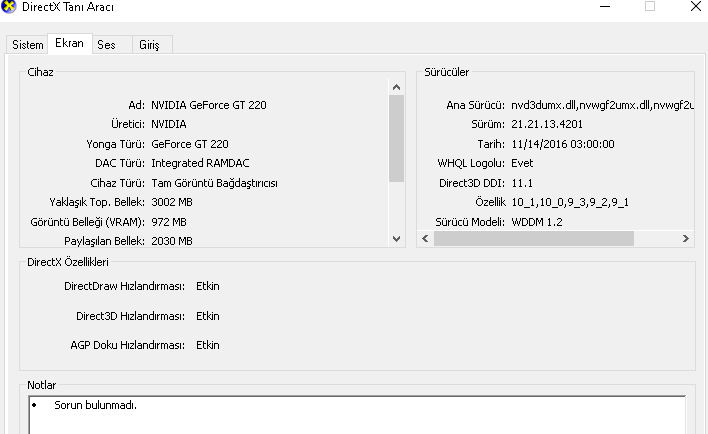
Task: Click the 'DAC Türü:' label
Action: (120, 163)
